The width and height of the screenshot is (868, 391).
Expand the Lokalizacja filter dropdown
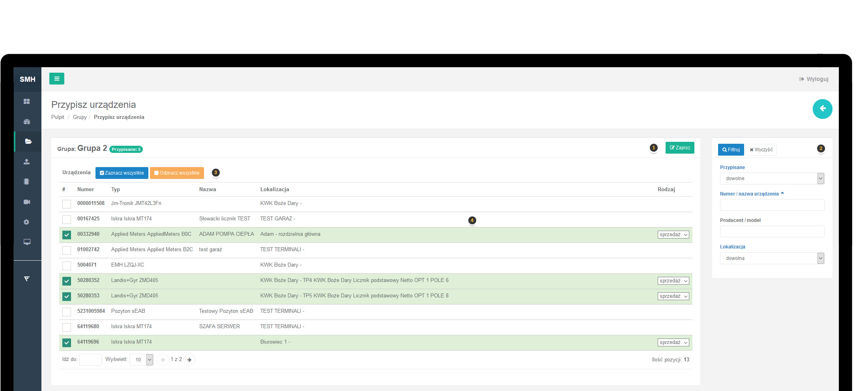pos(772,258)
